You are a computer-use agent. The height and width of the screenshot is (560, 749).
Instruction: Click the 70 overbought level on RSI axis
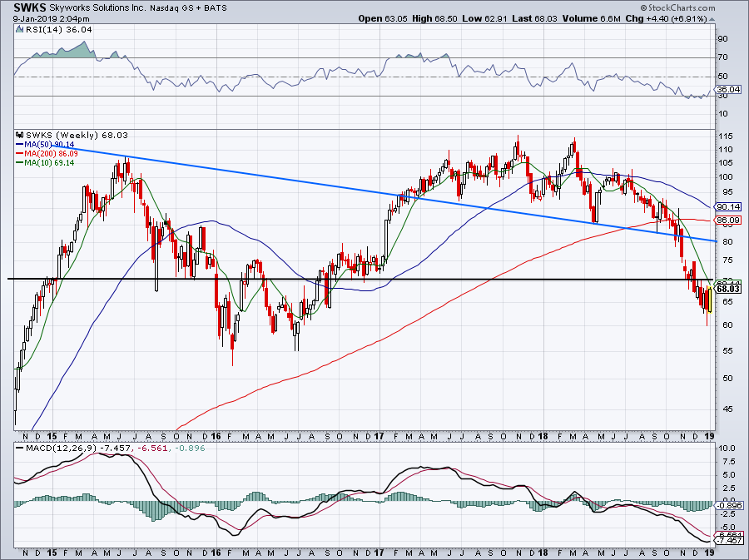coord(722,57)
